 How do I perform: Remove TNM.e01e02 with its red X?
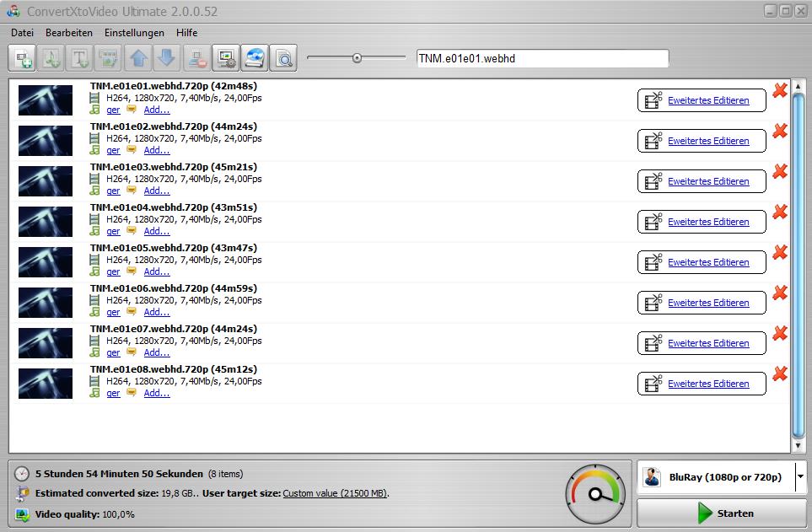click(x=780, y=131)
